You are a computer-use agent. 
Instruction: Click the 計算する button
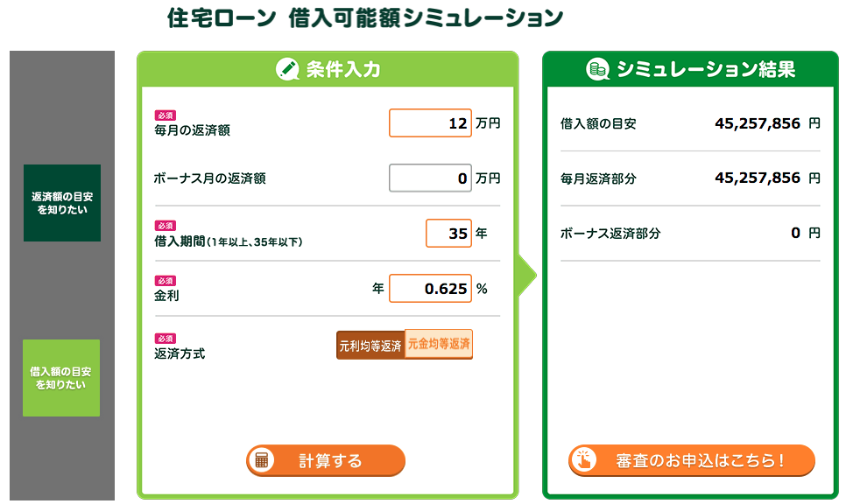pos(325,460)
